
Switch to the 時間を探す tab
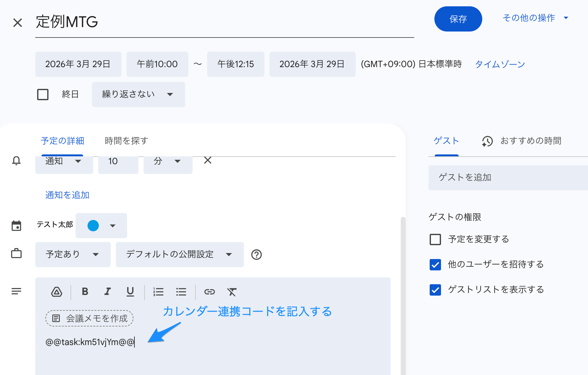point(126,141)
